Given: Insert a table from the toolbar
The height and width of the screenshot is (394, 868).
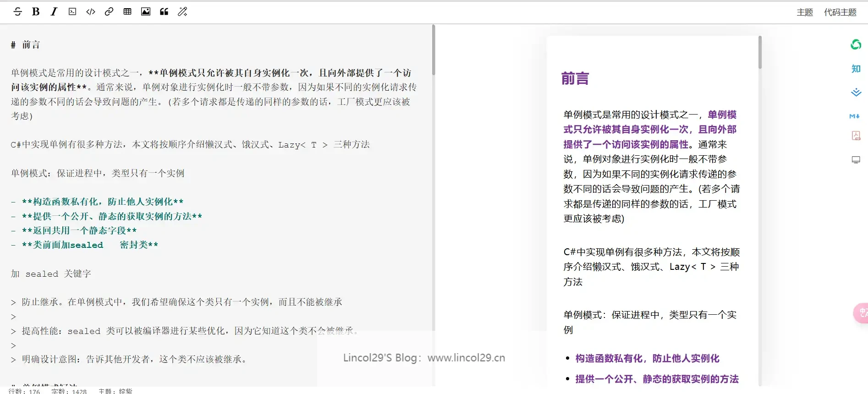Looking at the screenshot, I should click(x=127, y=12).
